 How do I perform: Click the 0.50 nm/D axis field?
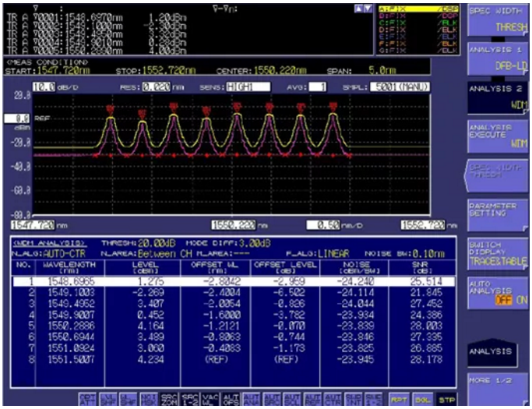click(x=323, y=224)
